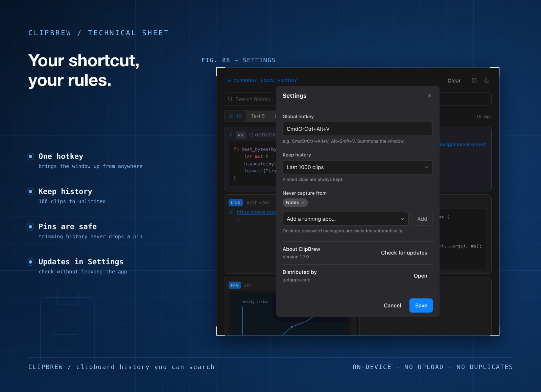The width and height of the screenshot is (541, 392).
Task: Switch to the Text 5 tab
Action: click(x=258, y=116)
